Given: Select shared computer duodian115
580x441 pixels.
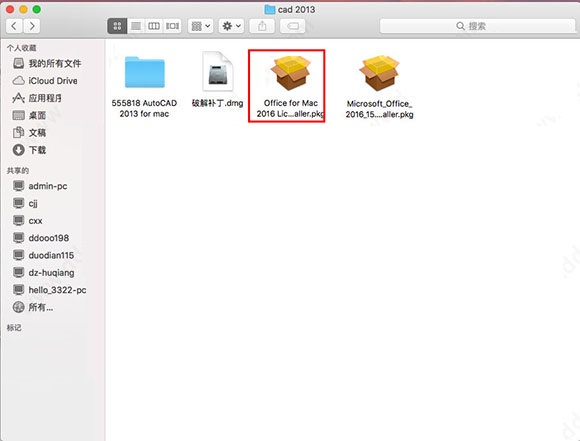Looking at the screenshot, I should coord(43,255).
